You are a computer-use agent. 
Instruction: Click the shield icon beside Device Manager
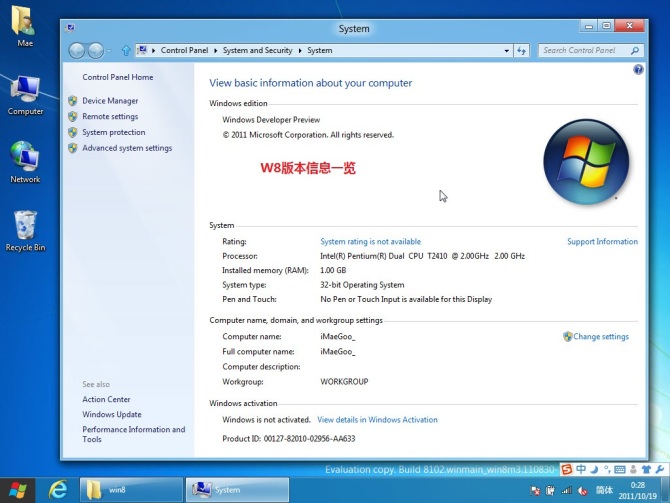coord(73,101)
